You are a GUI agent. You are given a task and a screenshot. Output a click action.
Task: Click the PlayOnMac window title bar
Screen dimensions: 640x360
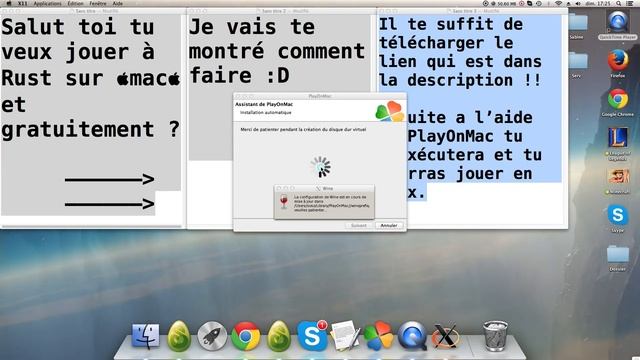[320, 96]
